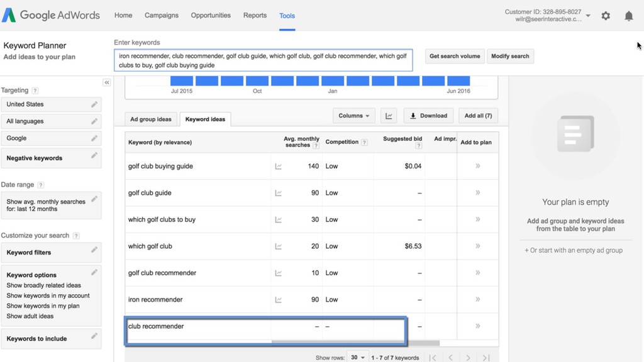Click the horizontal table scrollbar
Image resolution: width=644 pixels, height=362 pixels.
(355, 343)
